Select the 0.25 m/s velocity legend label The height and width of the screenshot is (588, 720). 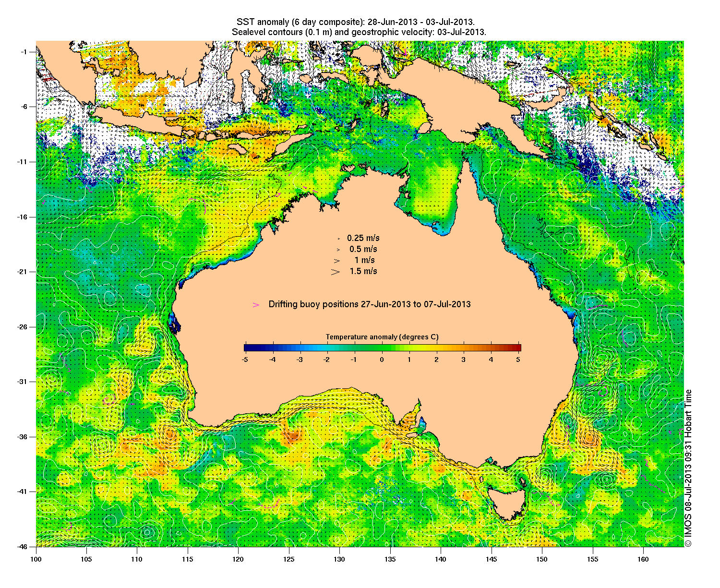[363, 238]
